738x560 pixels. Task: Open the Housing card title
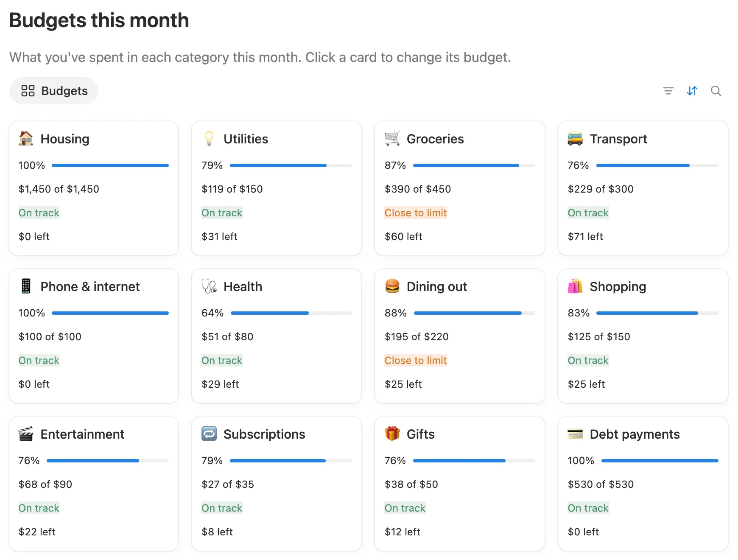click(65, 139)
